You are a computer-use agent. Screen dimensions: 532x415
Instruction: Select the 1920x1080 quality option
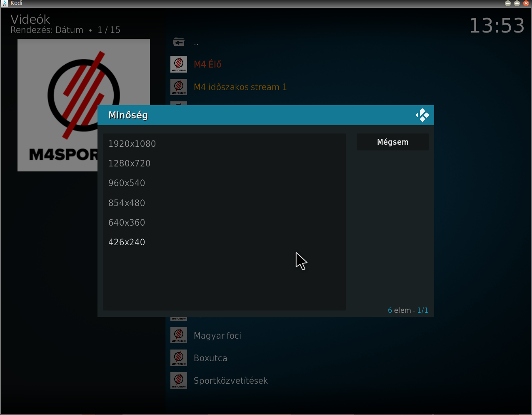tap(224, 143)
